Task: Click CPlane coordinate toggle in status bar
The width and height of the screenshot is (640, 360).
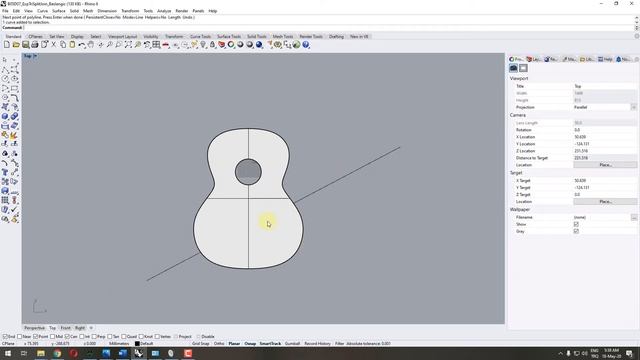Action: 9,344
